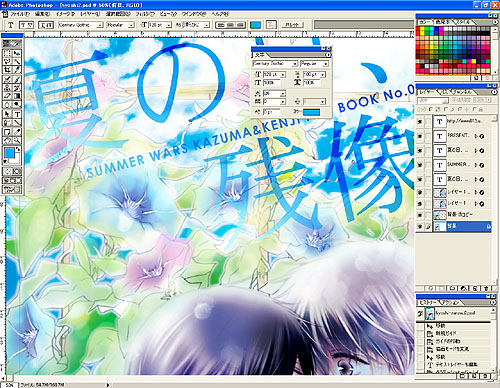The width and height of the screenshot is (500, 388).
Task: Select the Clone Stamp tool
Action: 7,88
